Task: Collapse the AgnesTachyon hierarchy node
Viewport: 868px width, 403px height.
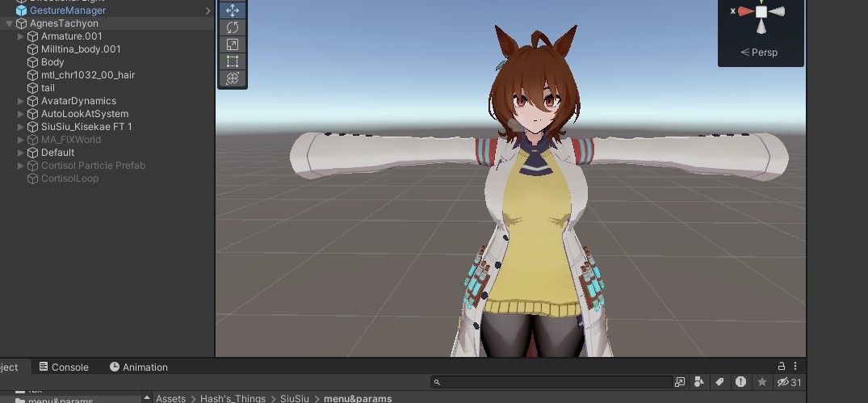Action: (9, 23)
